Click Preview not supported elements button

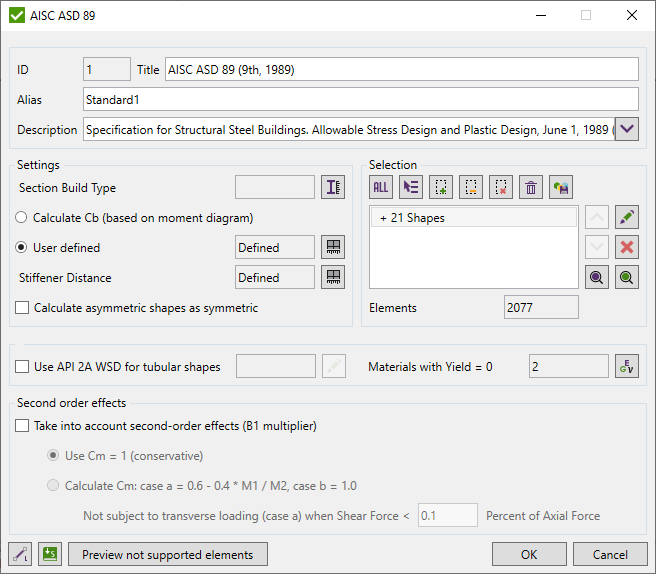tap(167, 555)
